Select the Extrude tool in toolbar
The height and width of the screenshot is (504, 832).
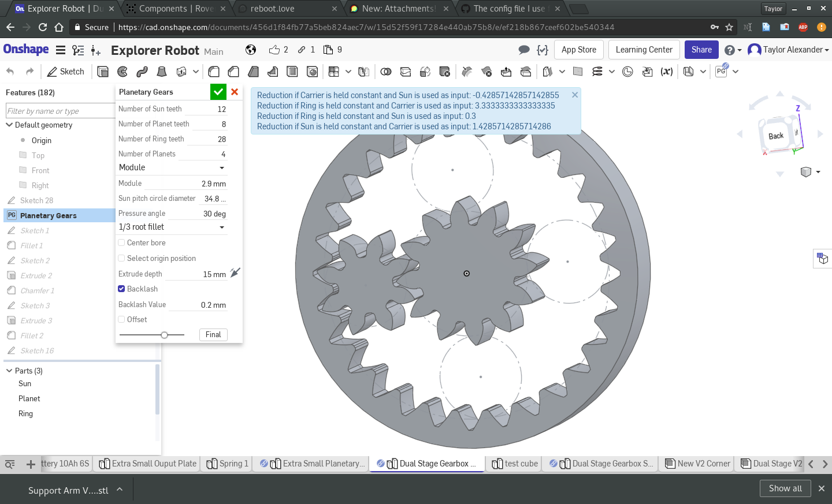click(x=103, y=72)
